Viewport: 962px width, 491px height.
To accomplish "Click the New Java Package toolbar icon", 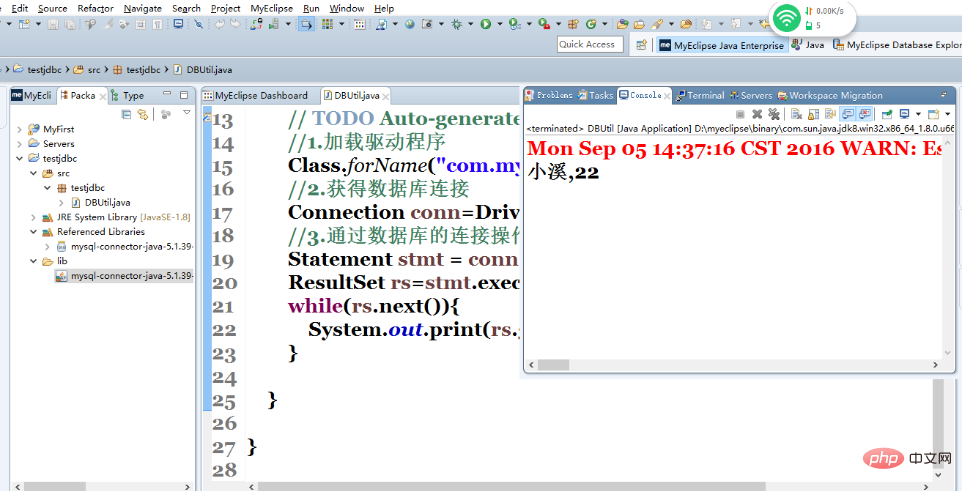I will click(573, 24).
